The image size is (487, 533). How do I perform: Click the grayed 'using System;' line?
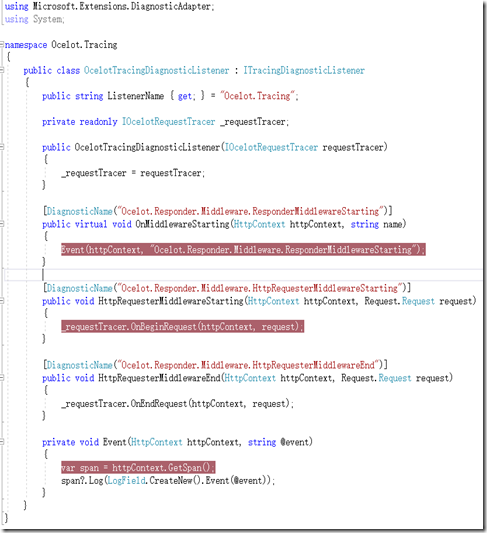34,19
